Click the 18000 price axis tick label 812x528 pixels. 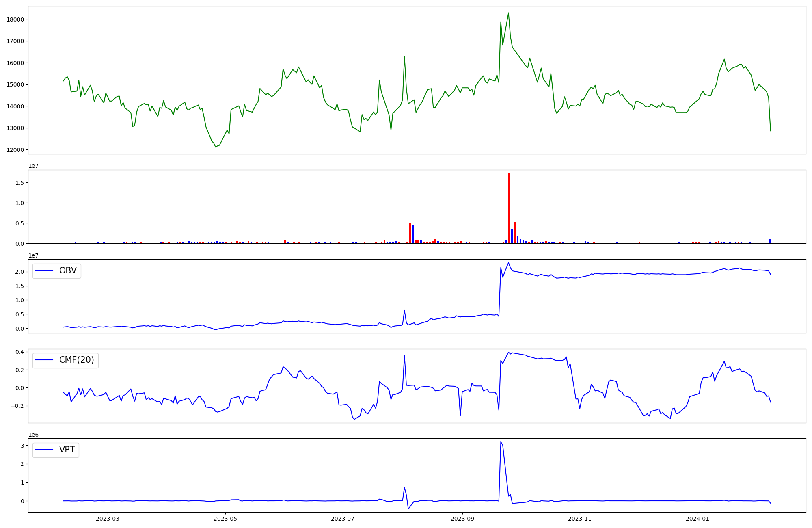pyautogui.click(x=15, y=19)
